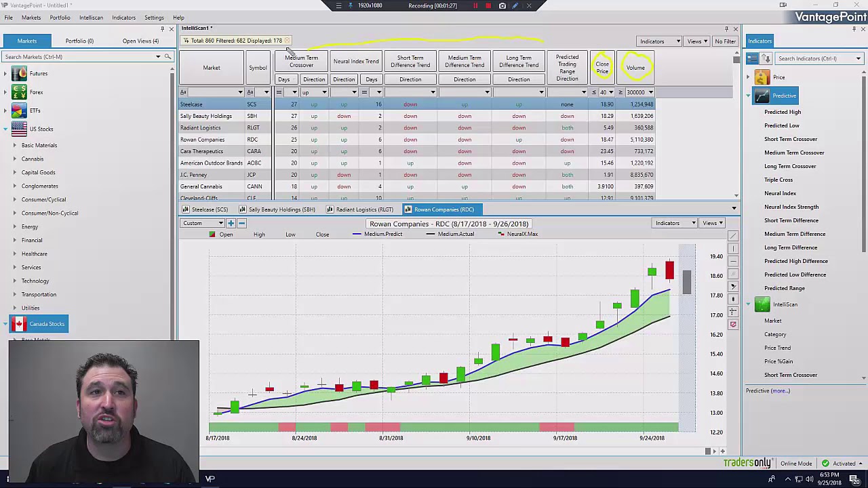
Task: Click the Search Indicators input field
Action: [x=814, y=58]
